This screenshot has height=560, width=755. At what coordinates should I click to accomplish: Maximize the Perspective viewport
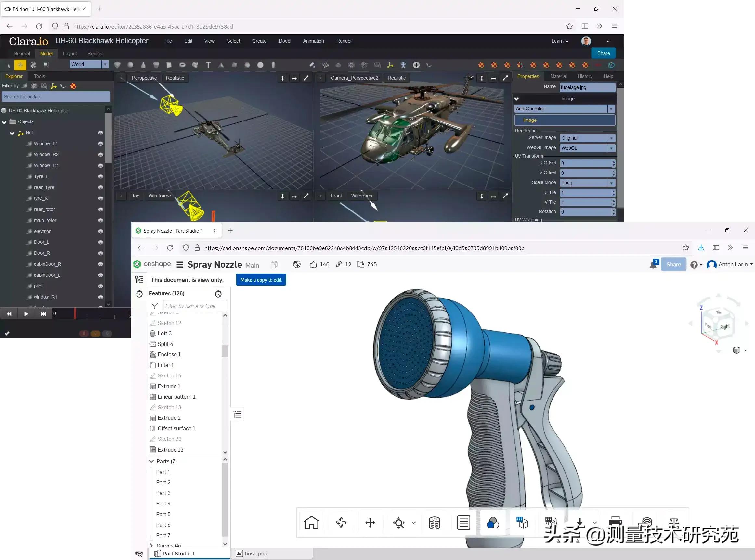pyautogui.click(x=306, y=78)
